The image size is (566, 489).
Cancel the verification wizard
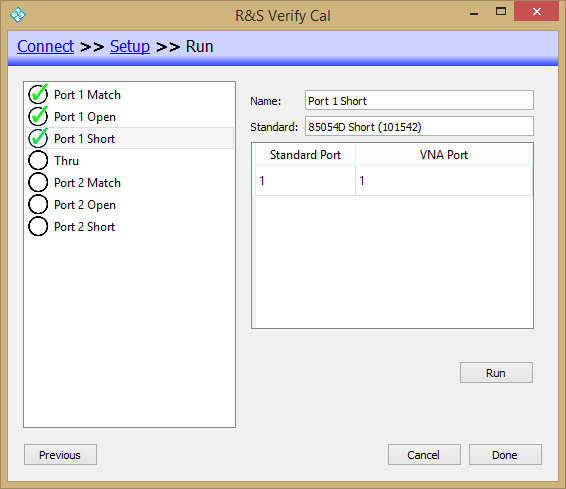[424, 454]
